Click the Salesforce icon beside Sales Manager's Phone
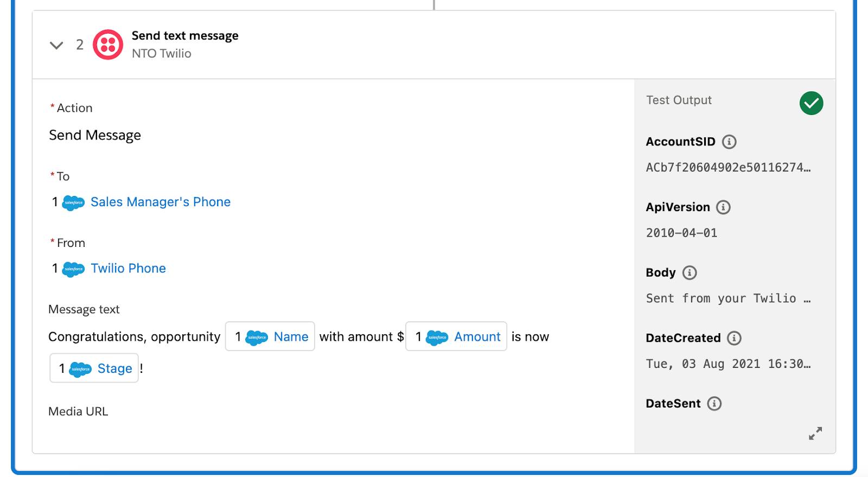The image size is (868, 477). coord(73,202)
